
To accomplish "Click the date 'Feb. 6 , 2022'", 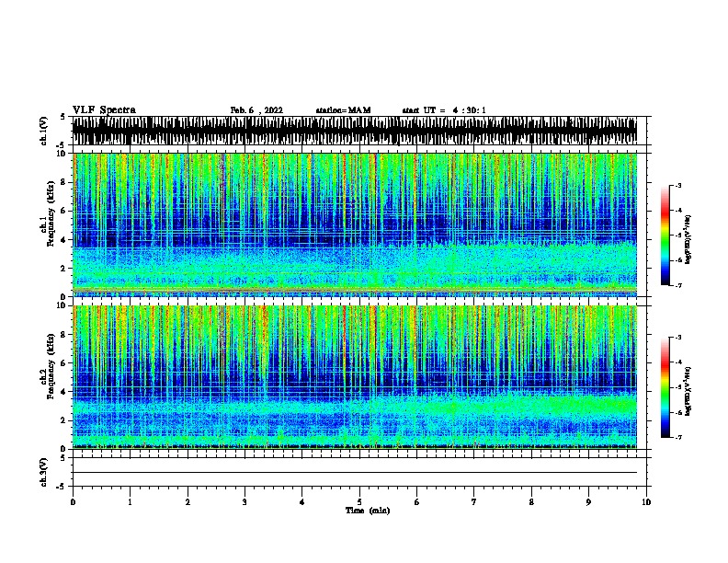I will point(256,110).
